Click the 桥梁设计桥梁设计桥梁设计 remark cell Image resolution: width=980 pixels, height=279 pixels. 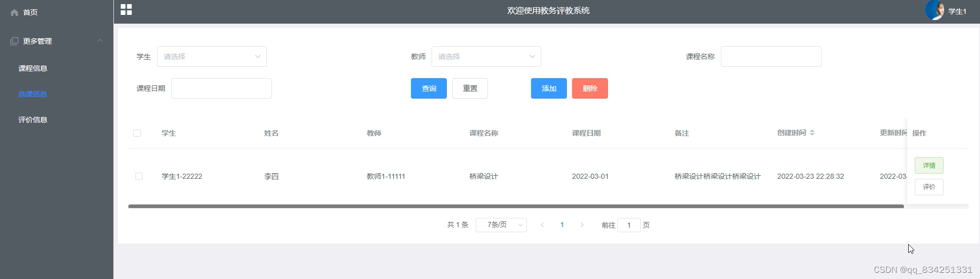coord(718,176)
